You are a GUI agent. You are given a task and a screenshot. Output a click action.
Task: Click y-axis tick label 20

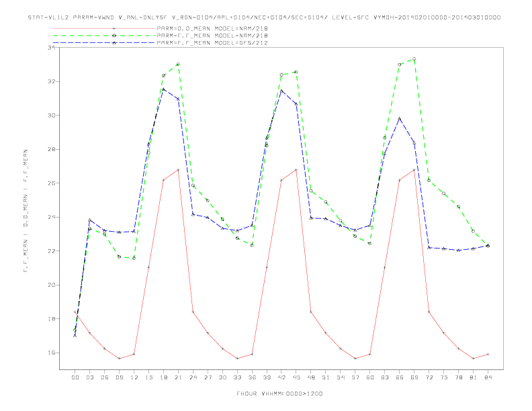pyautogui.click(x=52, y=285)
